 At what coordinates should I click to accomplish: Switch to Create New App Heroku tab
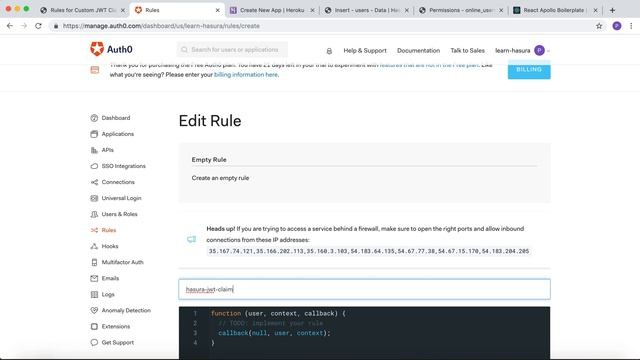271,10
